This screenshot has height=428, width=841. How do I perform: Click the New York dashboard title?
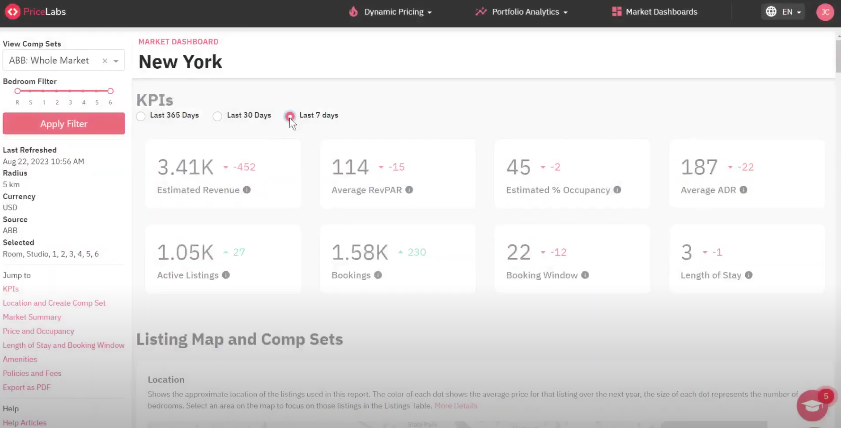tap(180, 62)
